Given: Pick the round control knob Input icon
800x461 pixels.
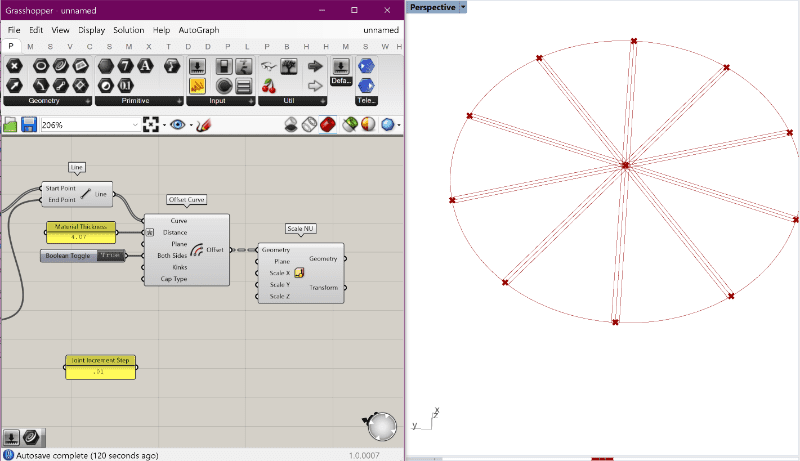Looking at the screenshot, I should 223,86.
